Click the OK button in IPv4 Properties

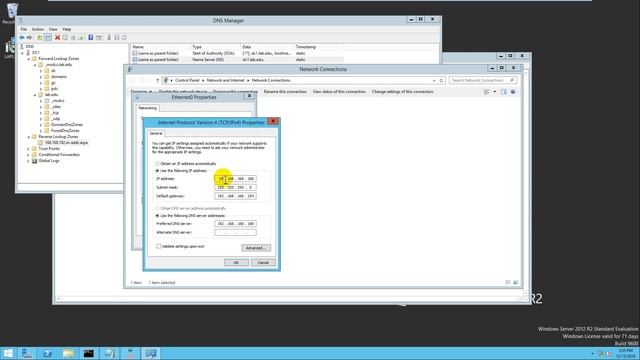[x=236, y=262]
